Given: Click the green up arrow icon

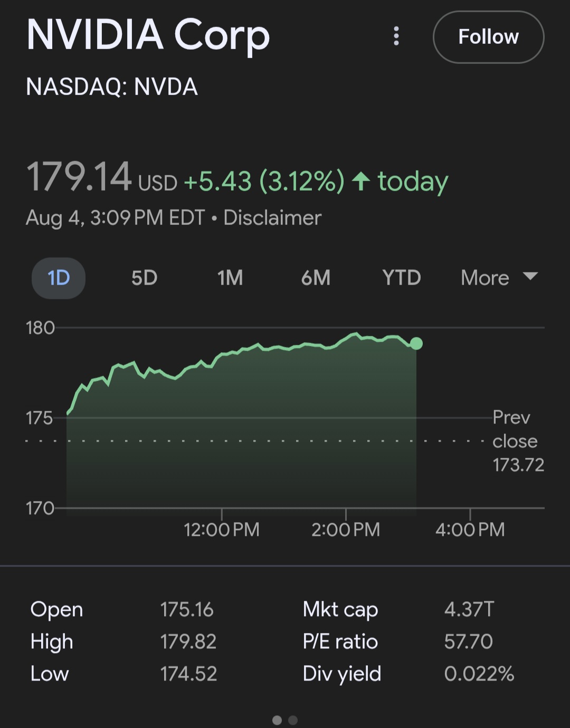Looking at the screenshot, I should click(361, 181).
